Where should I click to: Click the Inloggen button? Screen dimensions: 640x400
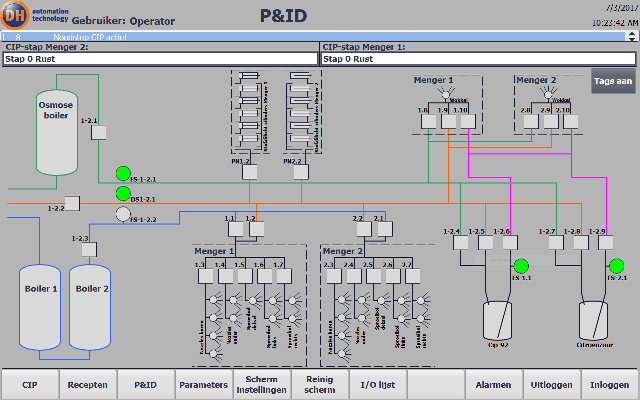click(x=609, y=383)
